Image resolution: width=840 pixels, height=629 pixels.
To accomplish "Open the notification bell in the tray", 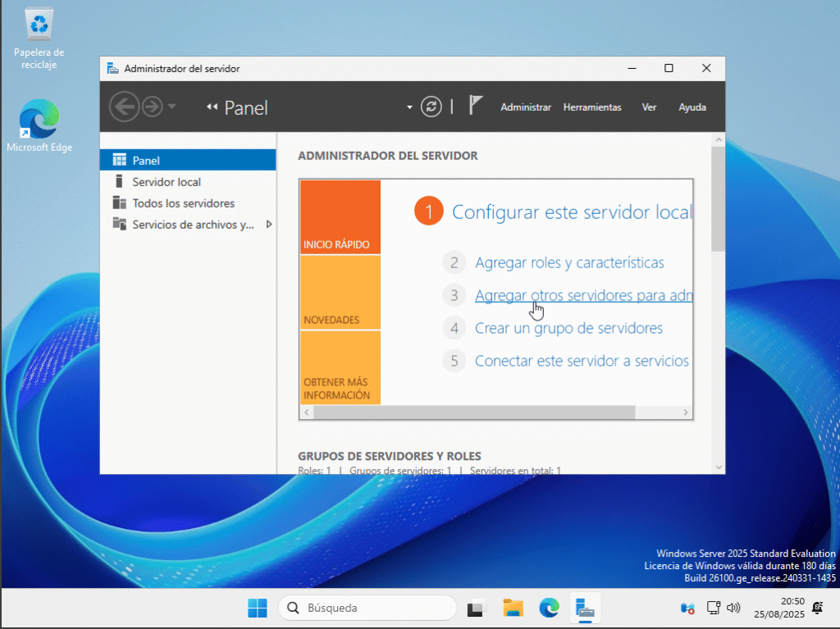I will pos(818,608).
